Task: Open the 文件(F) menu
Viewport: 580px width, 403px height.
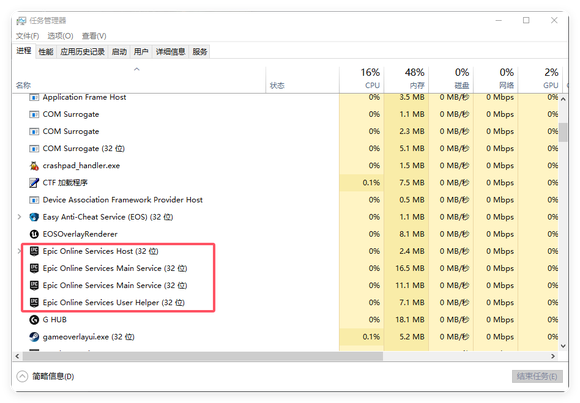Action: 27,36
